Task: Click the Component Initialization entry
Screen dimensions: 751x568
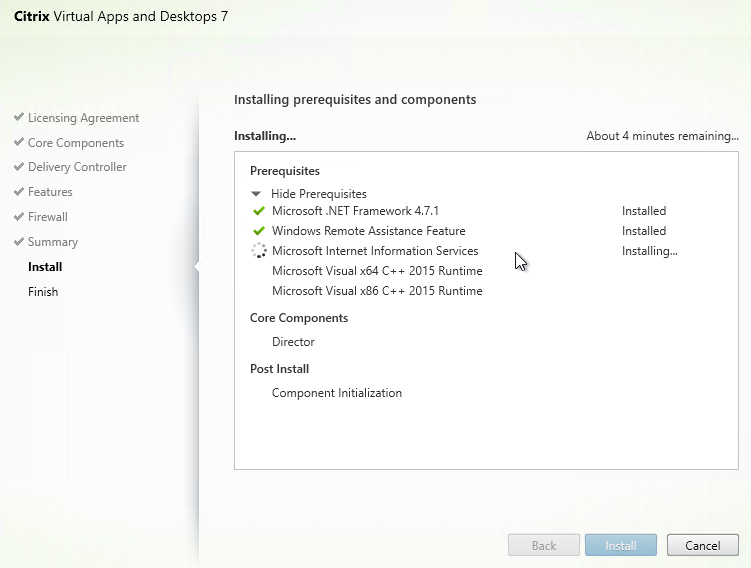Action: (337, 393)
